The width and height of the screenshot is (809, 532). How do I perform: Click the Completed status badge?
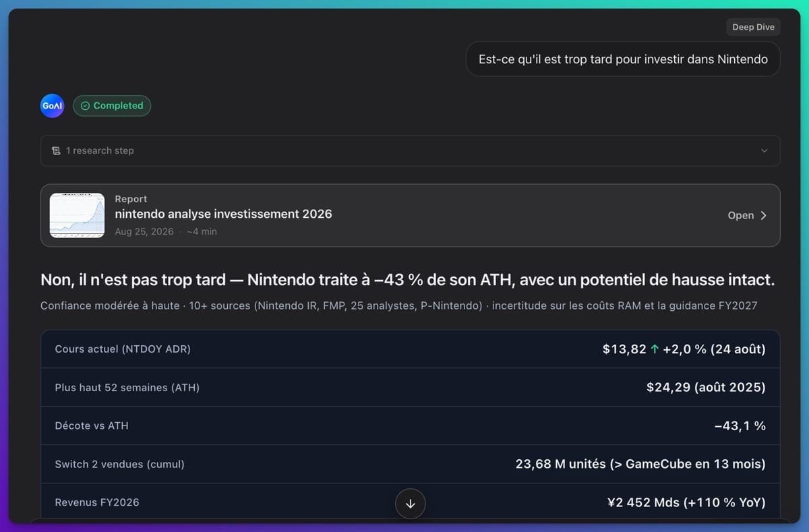point(112,106)
